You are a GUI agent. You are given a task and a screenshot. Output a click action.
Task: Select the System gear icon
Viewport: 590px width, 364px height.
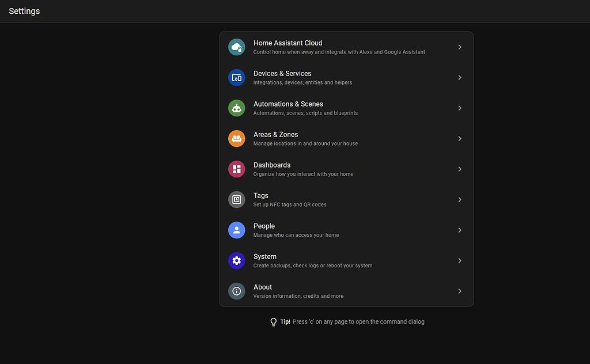click(236, 260)
